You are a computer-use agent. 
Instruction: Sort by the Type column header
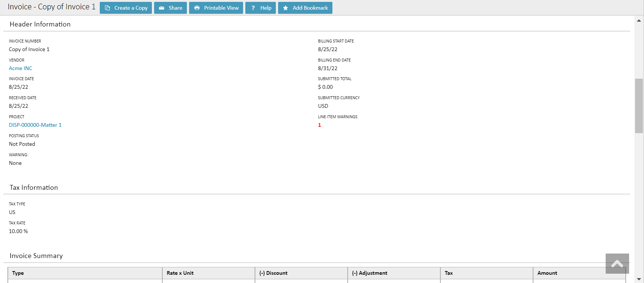(18, 273)
